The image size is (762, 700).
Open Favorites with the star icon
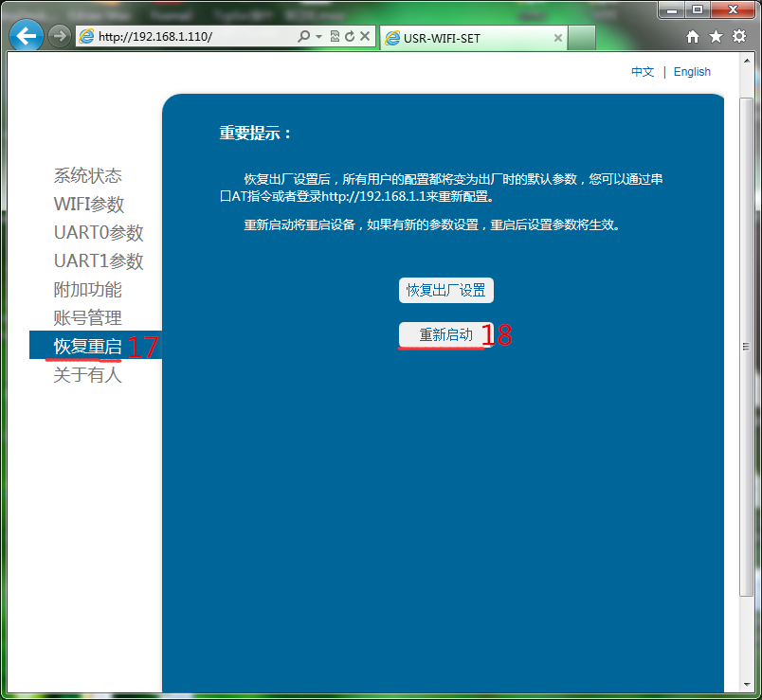[716, 37]
